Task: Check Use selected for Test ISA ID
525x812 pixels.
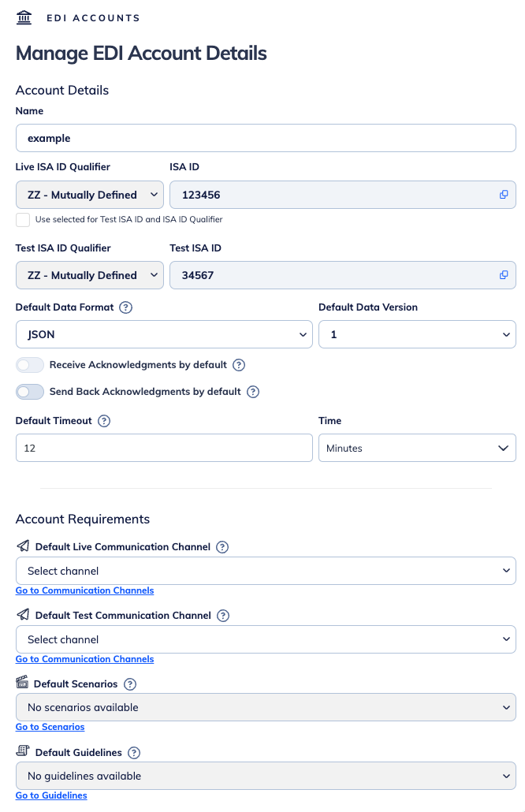Action: click(x=23, y=220)
